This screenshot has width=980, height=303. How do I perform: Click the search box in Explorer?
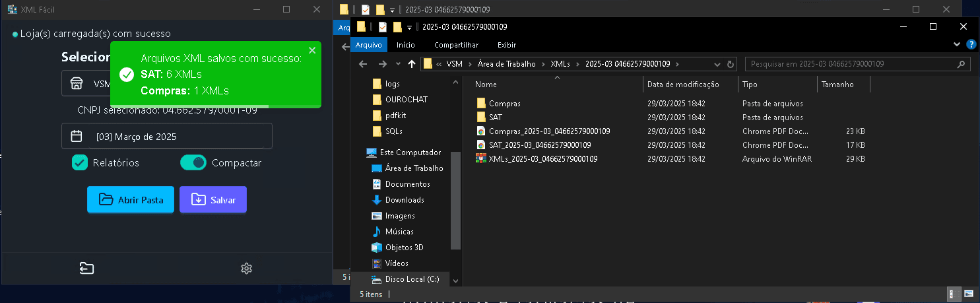pyautogui.click(x=851, y=64)
